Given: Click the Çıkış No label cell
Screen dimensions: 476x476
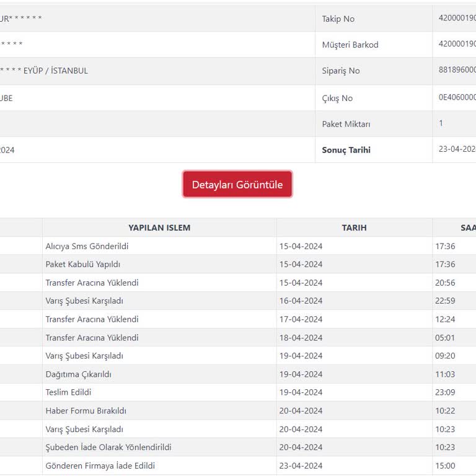Looking at the screenshot, I should [374, 98].
